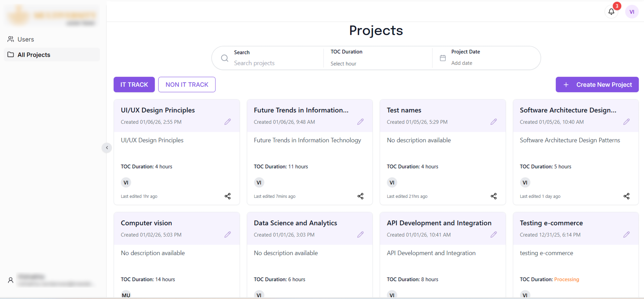Click VI avatar on Test names card
Screen dimensions: 644x299
[x=392, y=183]
